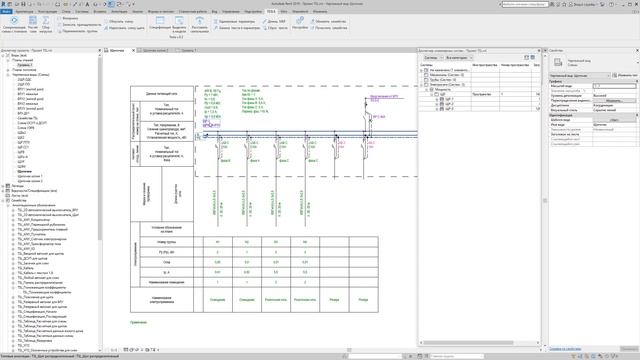Image resolution: width=640 pixels, height=360 pixels.
Task: Collapse the Семейства node in Project Browser
Action: point(3,200)
